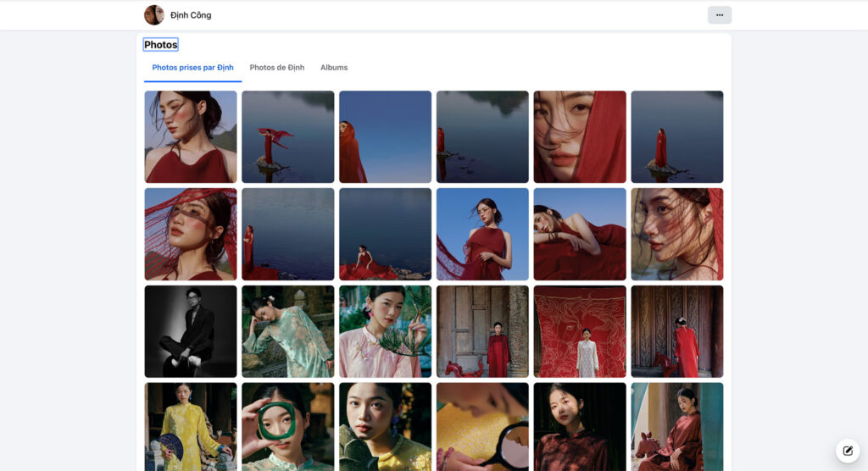
Task: Open photo of woman in red against blue sky
Action: click(x=482, y=235)
